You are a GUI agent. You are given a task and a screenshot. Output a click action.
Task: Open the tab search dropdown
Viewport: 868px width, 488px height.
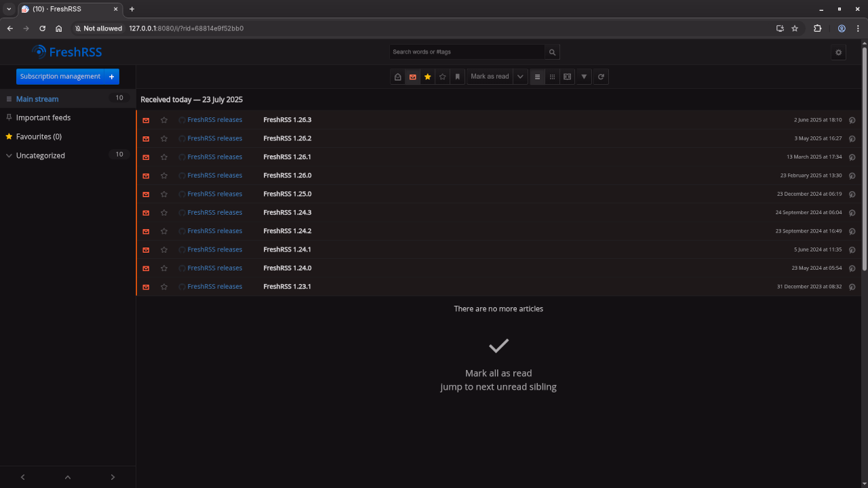(9, 9)
